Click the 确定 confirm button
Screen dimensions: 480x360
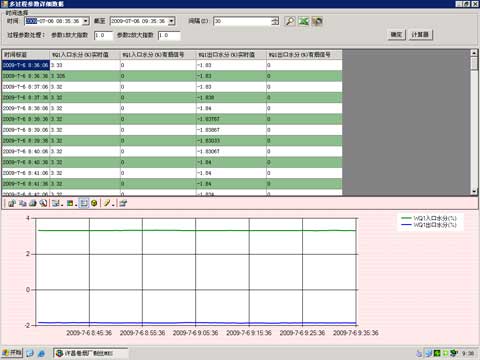point(396,35)
